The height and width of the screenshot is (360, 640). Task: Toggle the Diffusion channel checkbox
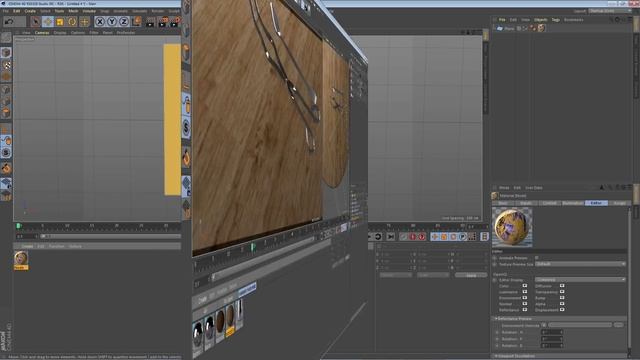562,286
